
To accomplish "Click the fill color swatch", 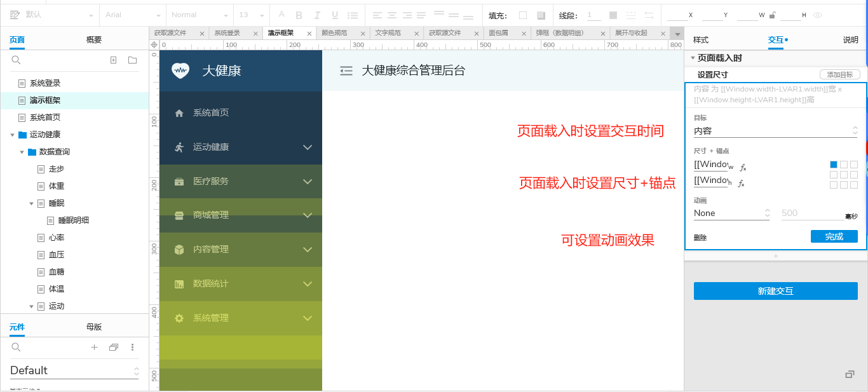I will click(523, 15).
